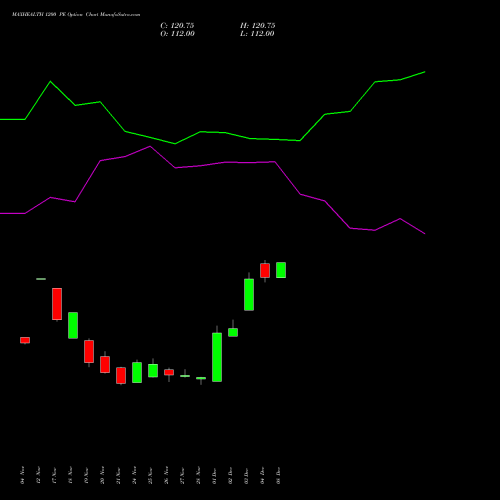Select the 04 Nov date label
The width and height of the screenshot is (500, 500).
pyautogui.click(x=22, y=475)
